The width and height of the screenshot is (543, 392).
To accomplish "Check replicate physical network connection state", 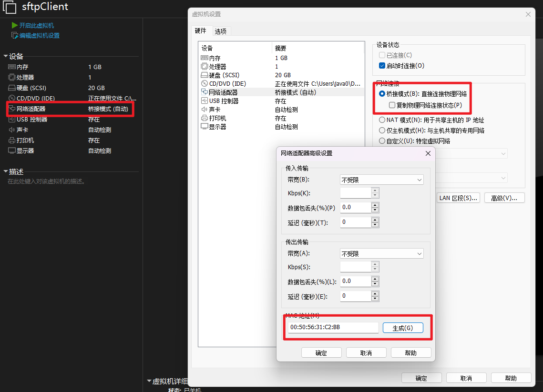I will point(392,105).
